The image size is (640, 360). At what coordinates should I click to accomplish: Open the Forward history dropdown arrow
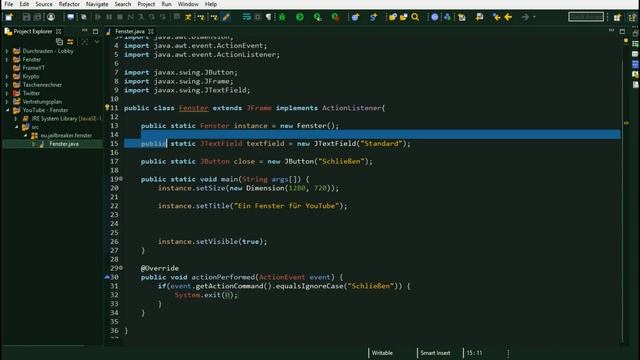(534, 17)
